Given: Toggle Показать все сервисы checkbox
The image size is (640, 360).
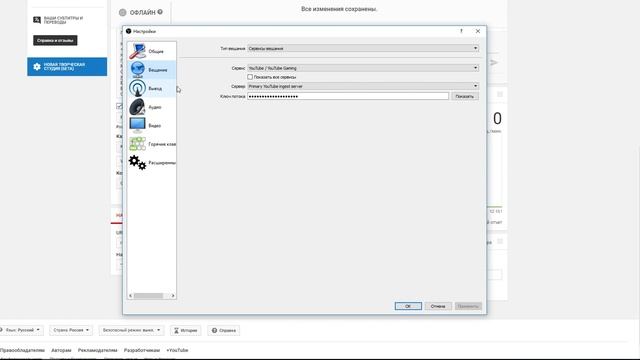Looking at the screenshot, I should coord(250,77).
